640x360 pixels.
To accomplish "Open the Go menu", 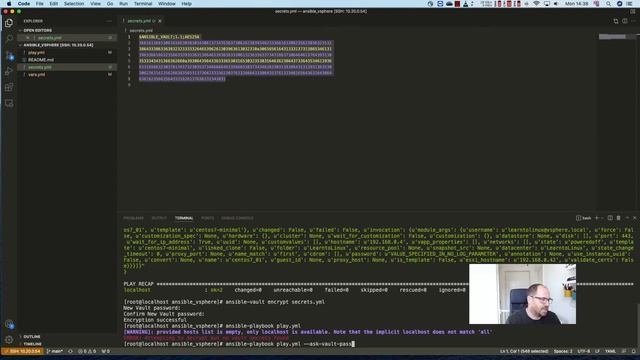I will pyautogui.click(x=110, y=4).
